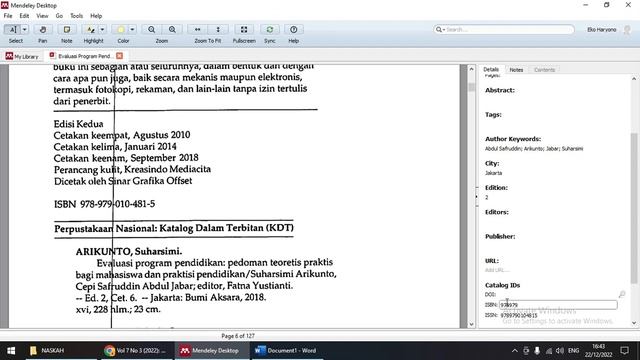Open the File menu
The width and height of the screenshot is (640, 360).
[x=8, y=16]
